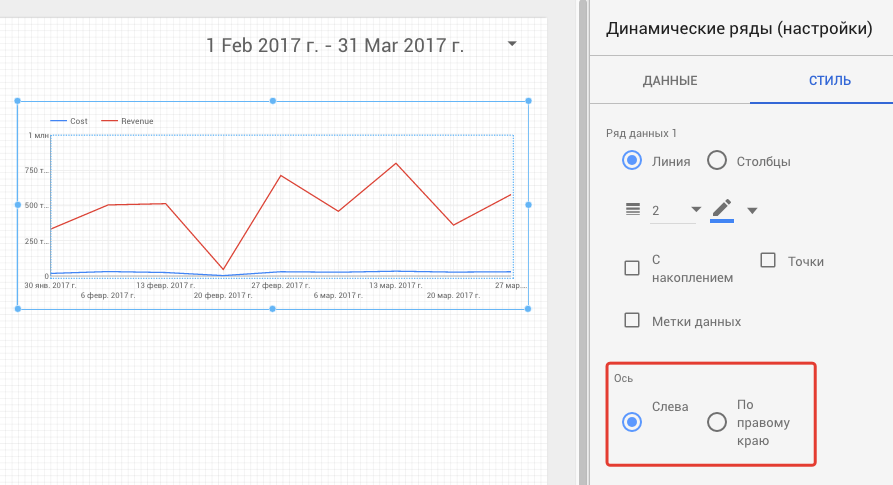
Task: Select the Линия radio button
Action: (632, 160)
